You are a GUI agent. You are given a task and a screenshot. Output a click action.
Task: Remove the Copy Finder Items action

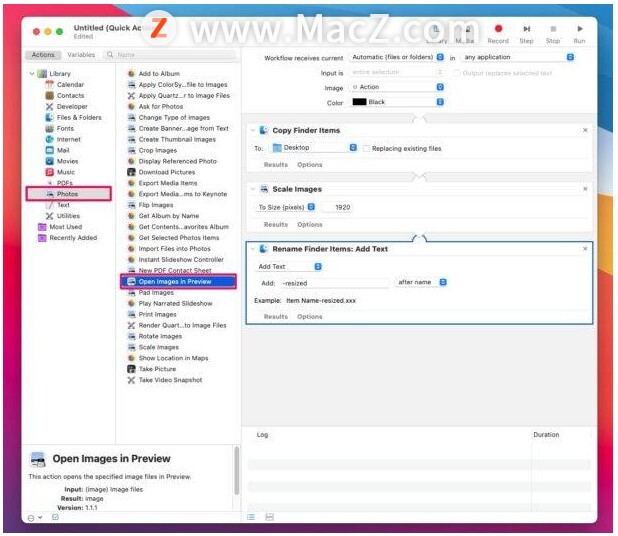(585, 130)
